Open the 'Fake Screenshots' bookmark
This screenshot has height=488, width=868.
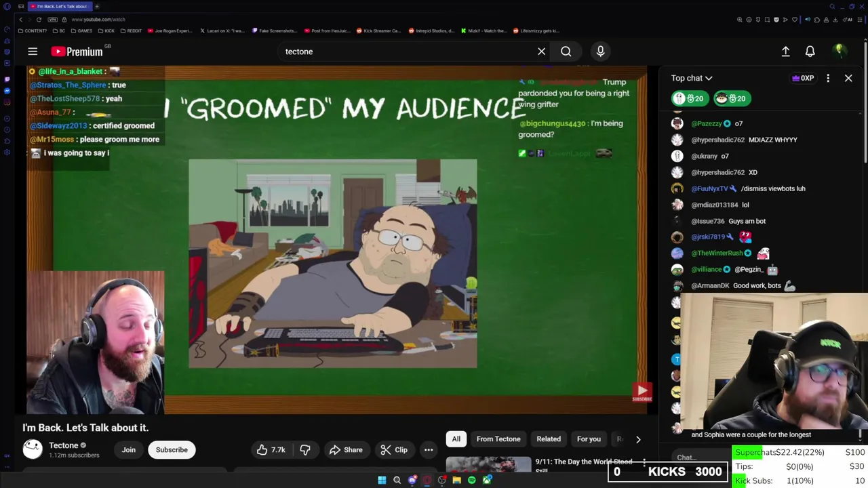click(275, 30)
